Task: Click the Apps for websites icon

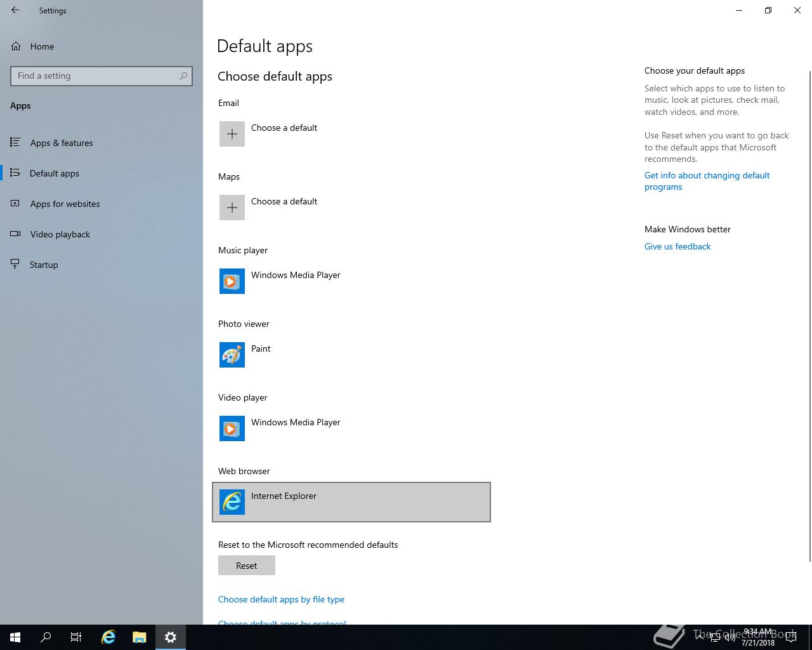Action: 15,204
